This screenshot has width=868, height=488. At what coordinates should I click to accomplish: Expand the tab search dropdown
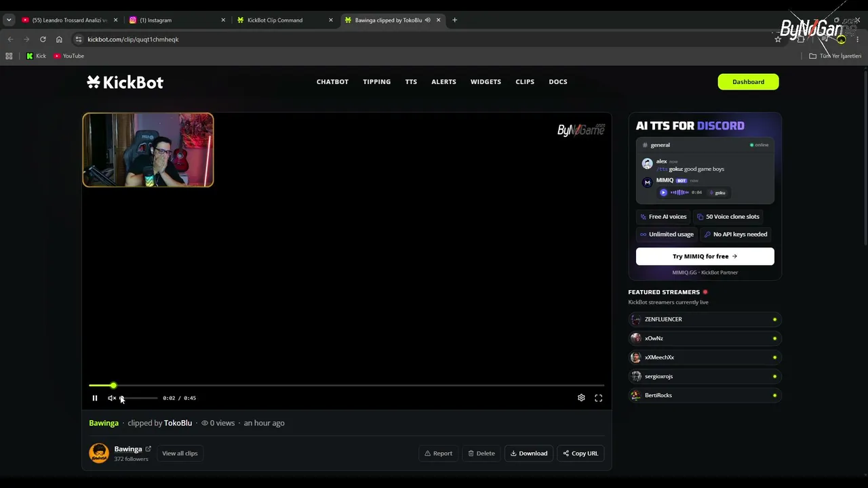coord(9,20)
